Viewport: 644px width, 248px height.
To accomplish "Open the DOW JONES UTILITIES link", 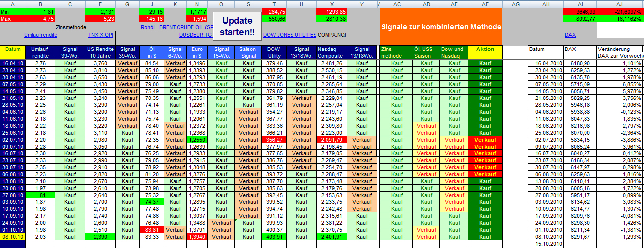I will coord(290,35).
